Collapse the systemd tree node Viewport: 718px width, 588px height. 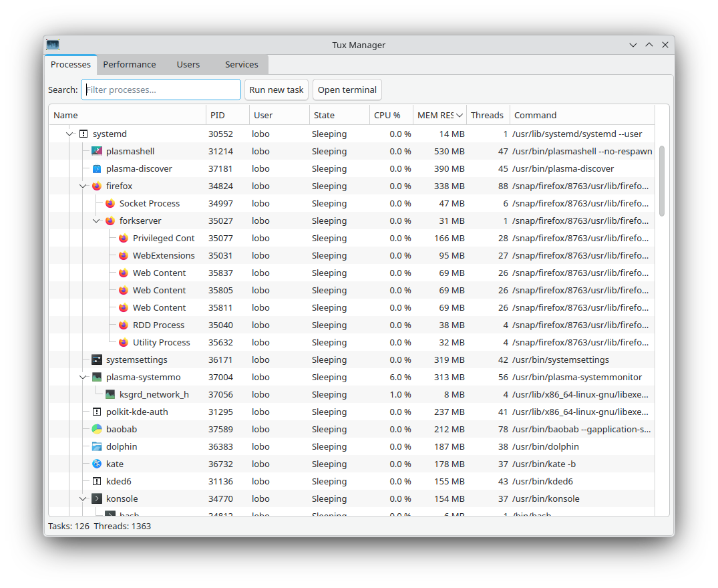point(69,134)
